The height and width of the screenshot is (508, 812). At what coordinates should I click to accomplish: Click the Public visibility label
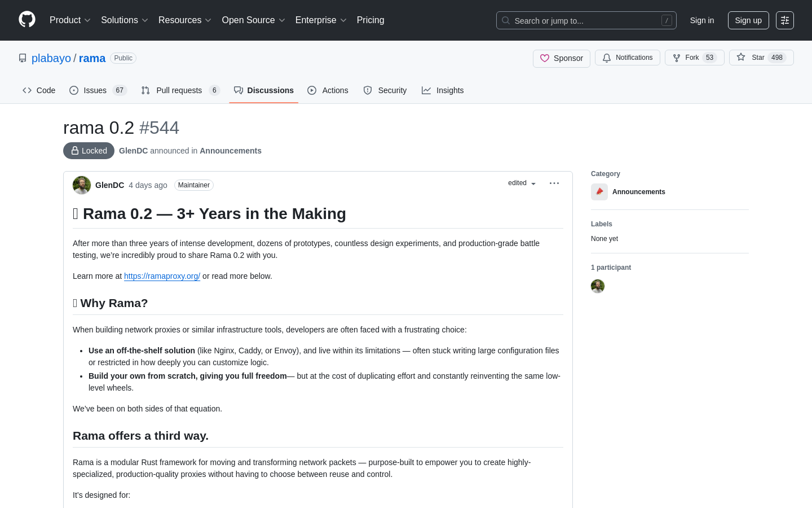pyautogui.click(x=123, y=58)
